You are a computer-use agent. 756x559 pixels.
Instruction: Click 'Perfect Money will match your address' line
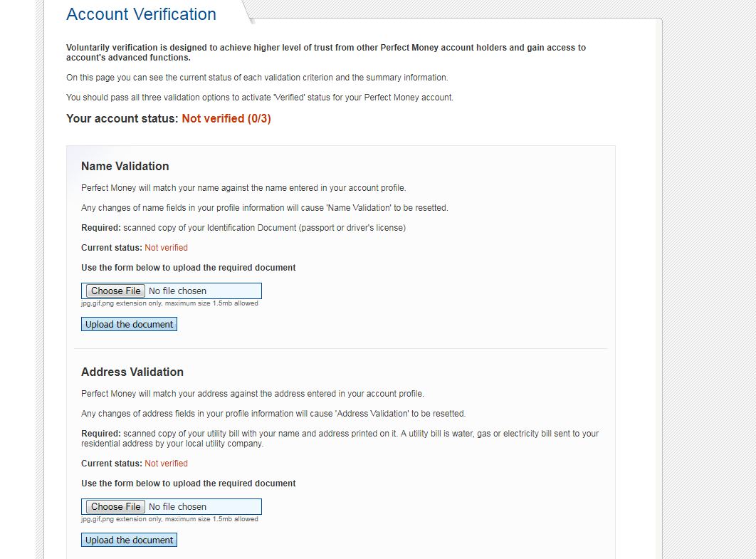(253, 394)
